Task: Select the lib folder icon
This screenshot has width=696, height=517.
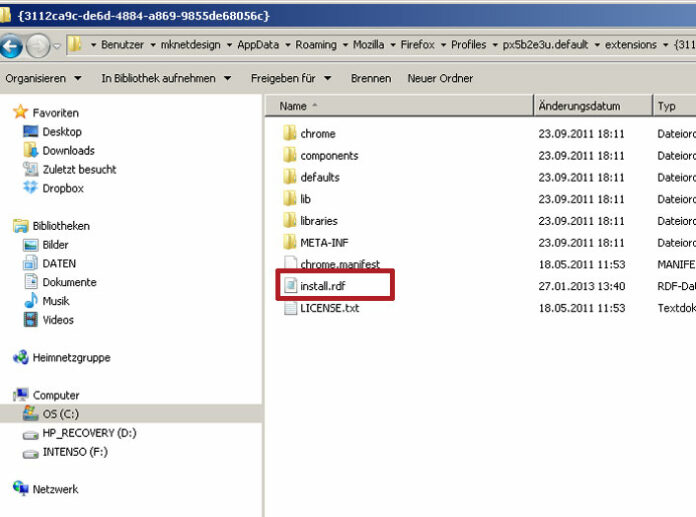Action: [x=289, y=198]
